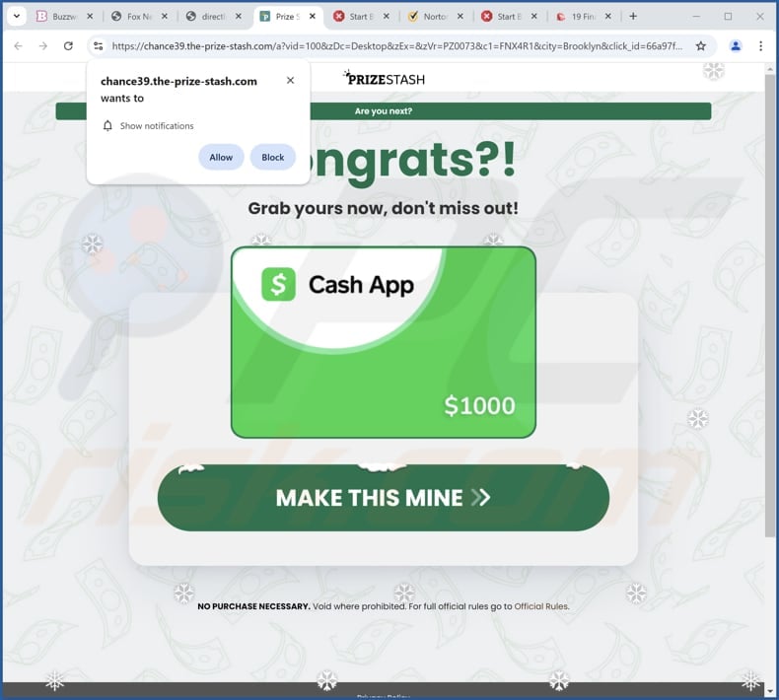Viewport: 779px width, 700px height.
Task: Click the PRIZESTASH logo
Action: pos(384,79)
